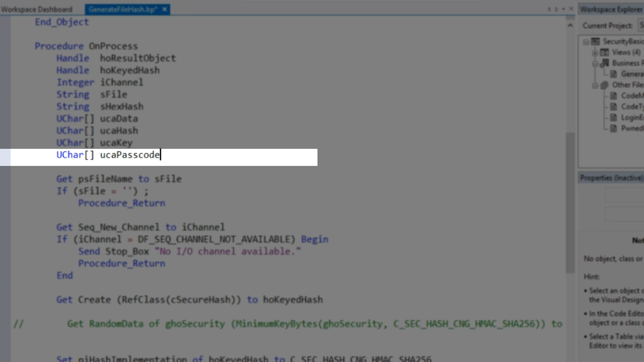The width and height of the screenshot is (644, 362).
Task: Open the active documents dropdown arrow
Action: click(563, 9)
